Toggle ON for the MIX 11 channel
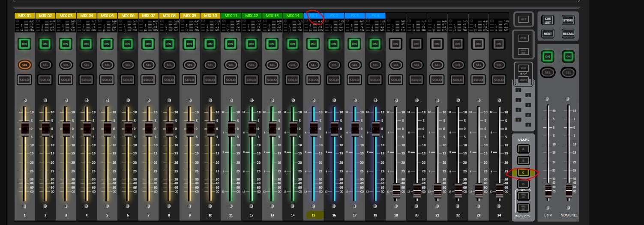Image resolution: width=644 pixels, height=225 pixels. 231,44
